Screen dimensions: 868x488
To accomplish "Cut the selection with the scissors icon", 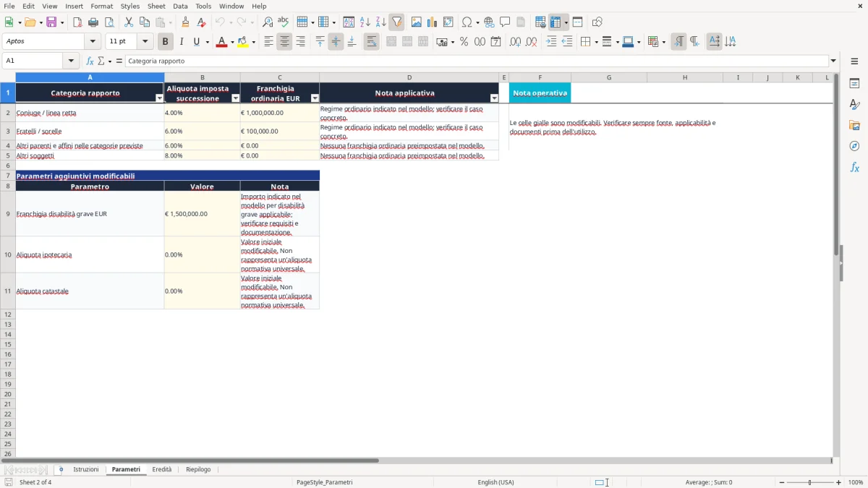I will [129, 22].
